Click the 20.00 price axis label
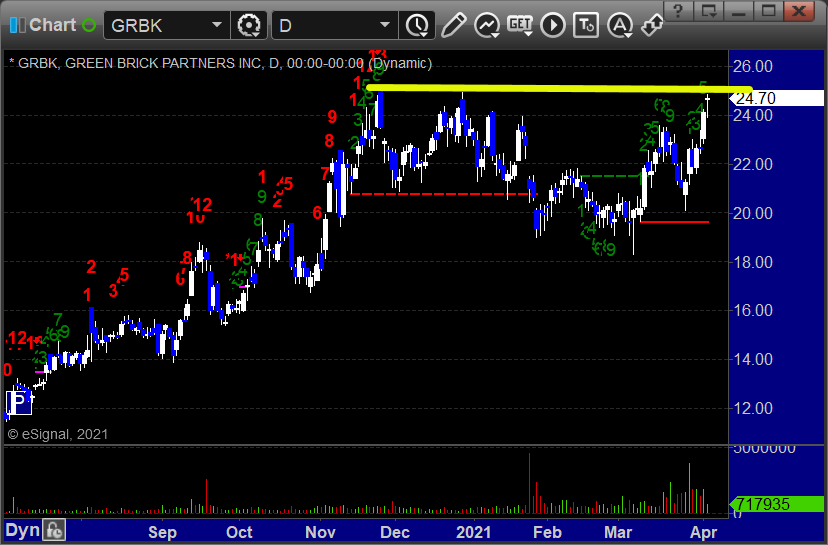 pos(753,213)
